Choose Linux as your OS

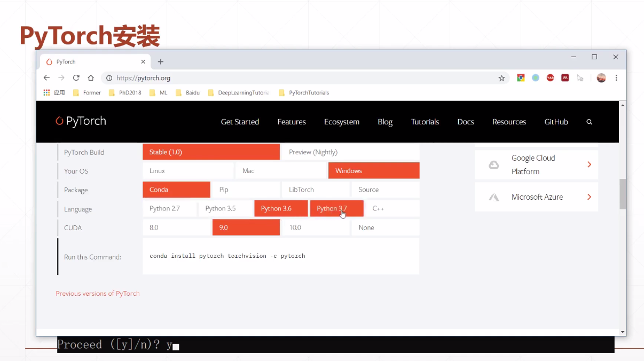pos(188,171)
